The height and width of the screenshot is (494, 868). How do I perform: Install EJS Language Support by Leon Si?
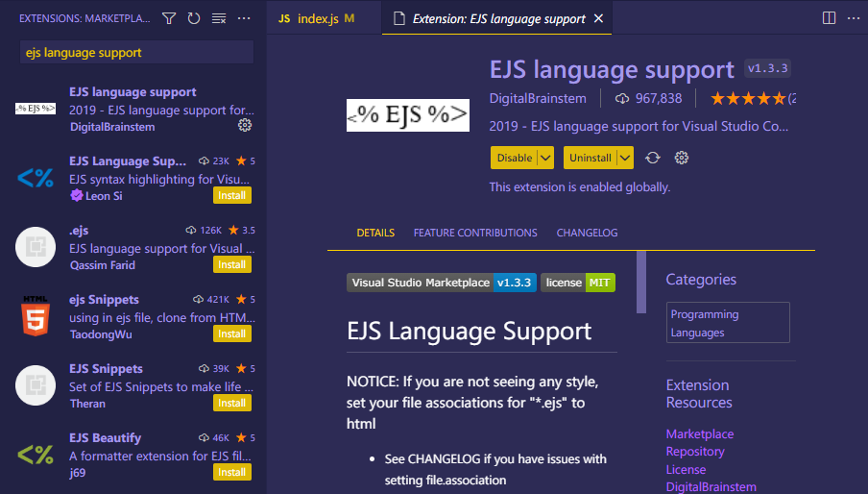click(x=232, y=195)
